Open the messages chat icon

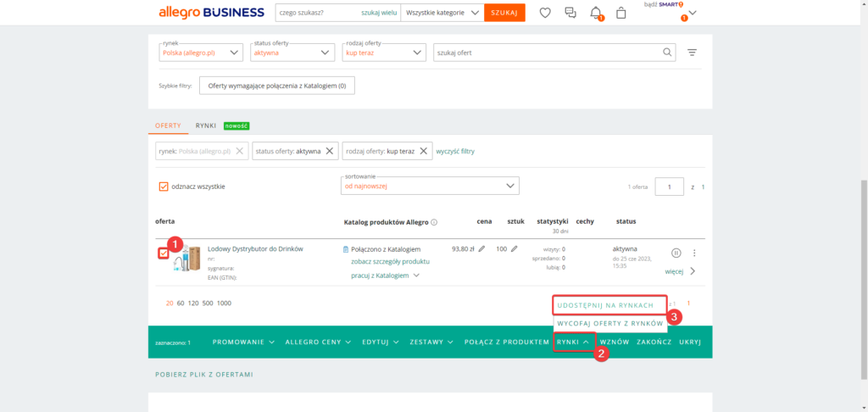(x=570, y=12)
